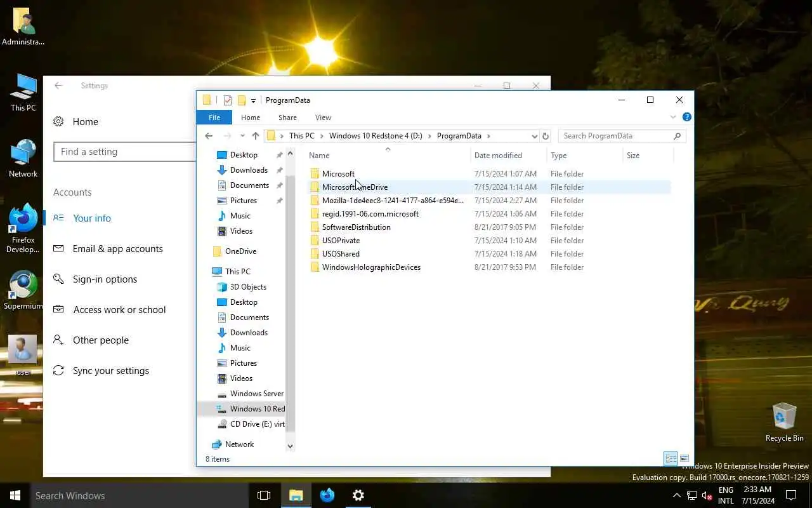This screenshot has width=812, height=508.
Task: Sort by Date modified column
Action: pos(498,155)
